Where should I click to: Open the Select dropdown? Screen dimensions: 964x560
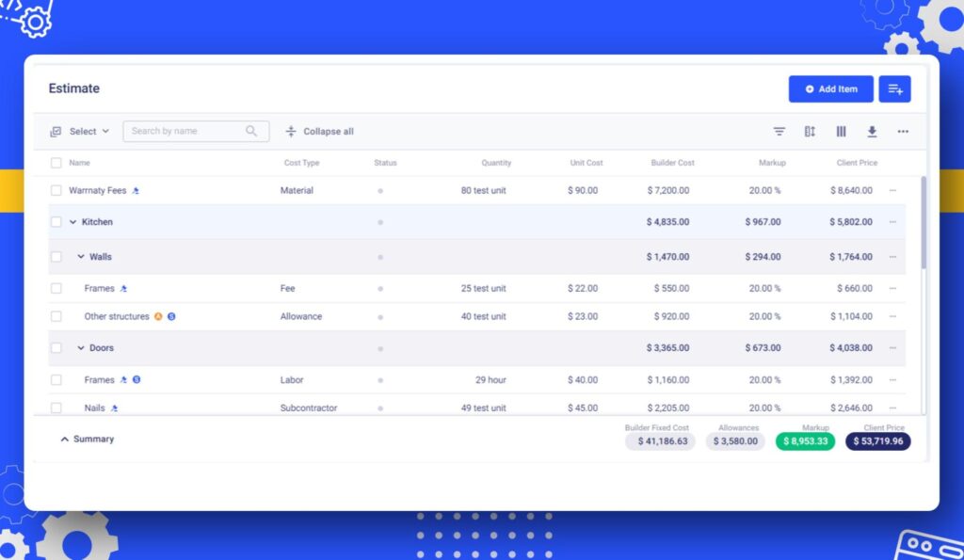pos(80,131)
